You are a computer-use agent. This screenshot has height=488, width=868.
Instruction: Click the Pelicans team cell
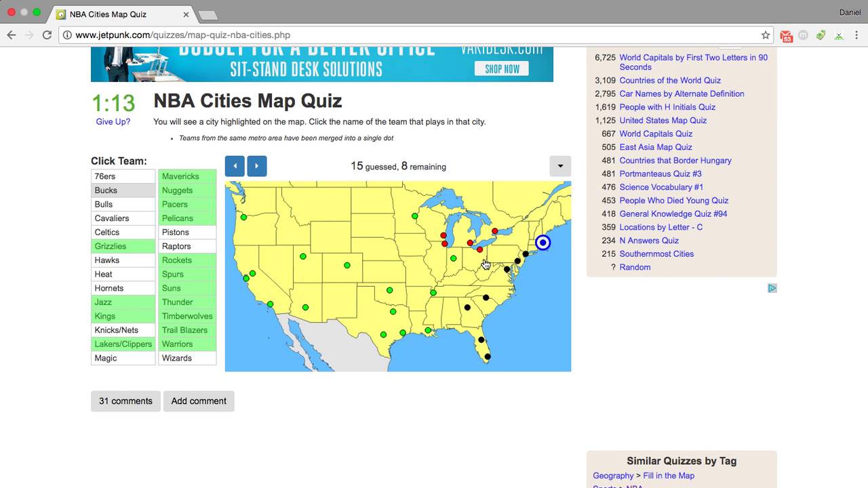pyautogui.click(x=187, y=218)
